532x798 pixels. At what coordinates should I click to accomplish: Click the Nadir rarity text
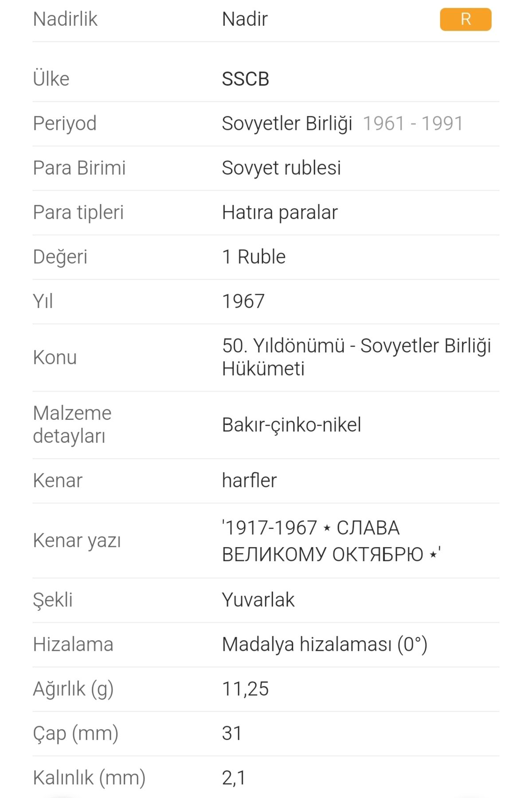click(245, 20)
